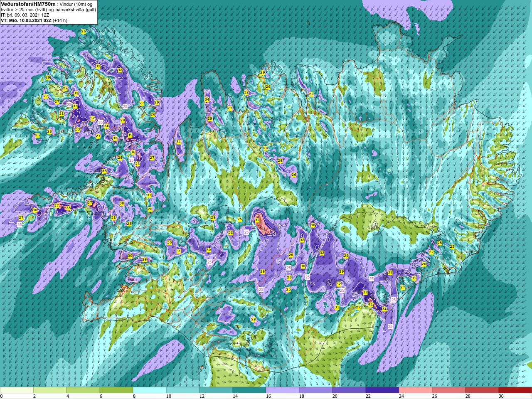Click the legend scale number 8

134,396
